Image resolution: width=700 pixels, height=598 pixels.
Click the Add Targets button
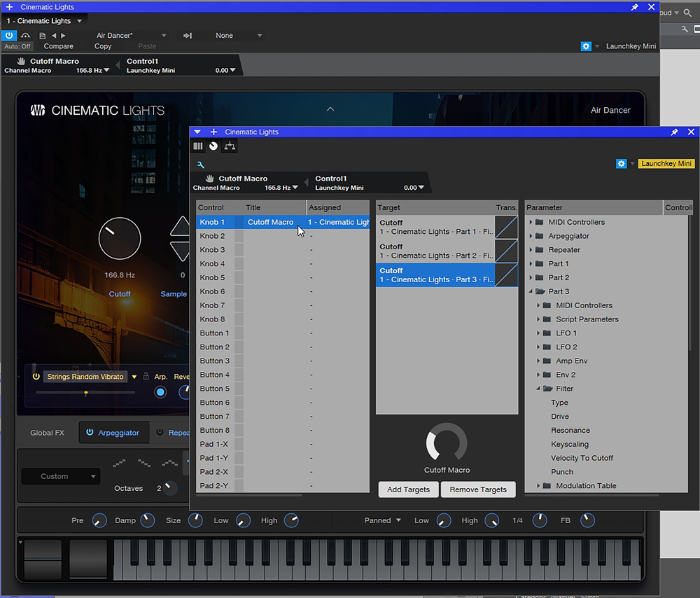[408, 489]
